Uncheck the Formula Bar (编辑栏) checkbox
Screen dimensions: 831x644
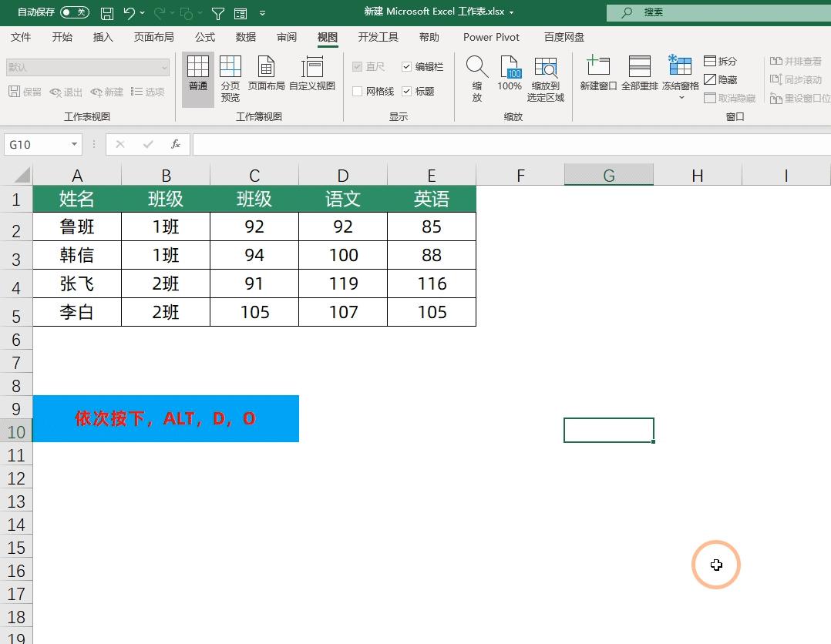click(x=407, y=67)
